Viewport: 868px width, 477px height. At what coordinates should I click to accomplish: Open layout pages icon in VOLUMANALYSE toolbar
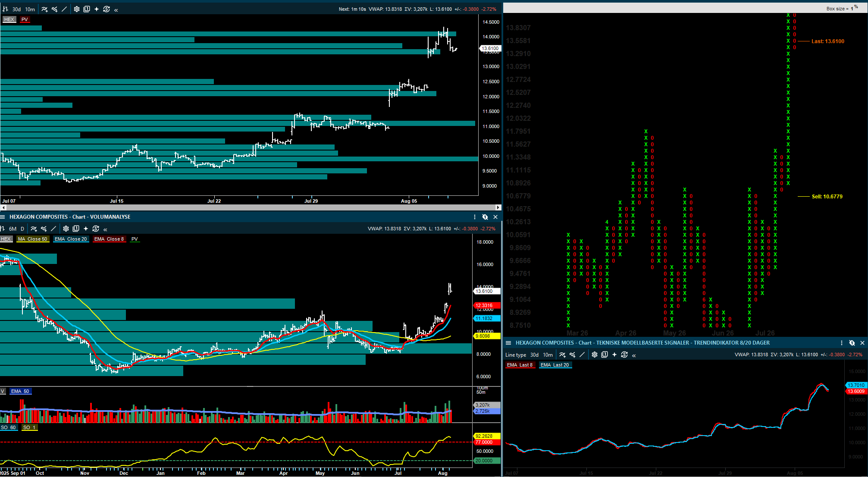click(76, 229)
